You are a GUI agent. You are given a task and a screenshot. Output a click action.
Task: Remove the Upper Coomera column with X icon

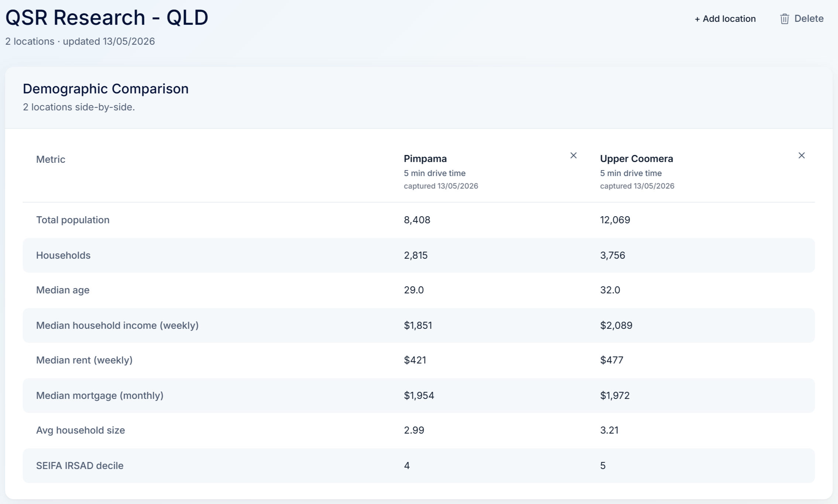tap(801, 155)
